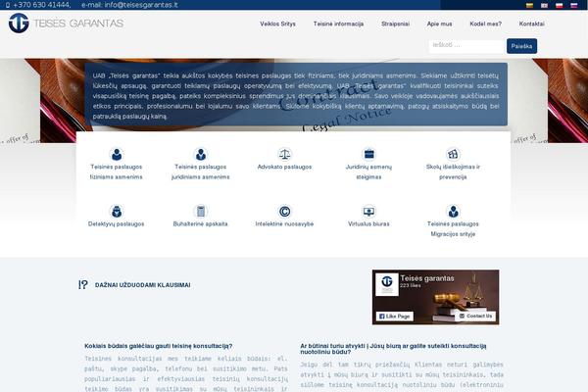Switch language with the Polish flag
588x392 pixels.
[560, 5]
